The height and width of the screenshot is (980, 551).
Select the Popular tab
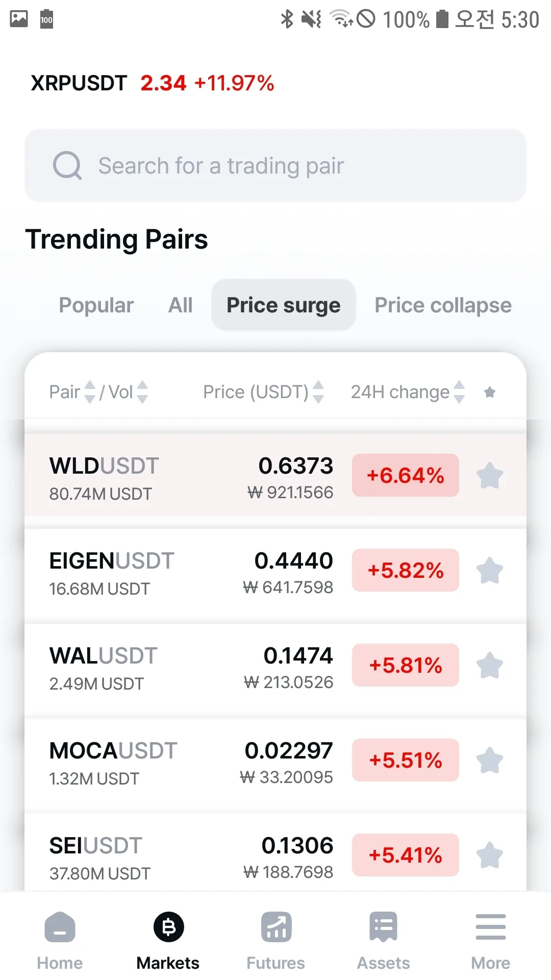point(96,305)
